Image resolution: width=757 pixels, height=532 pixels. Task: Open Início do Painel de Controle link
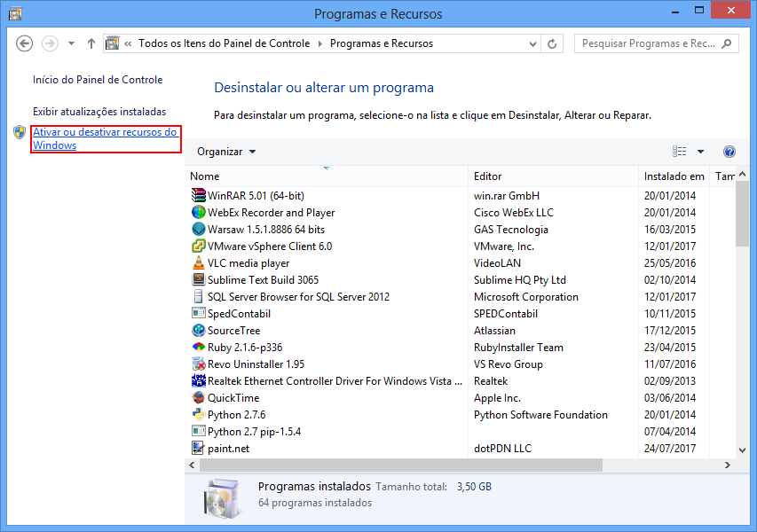(x=98, y=80)
